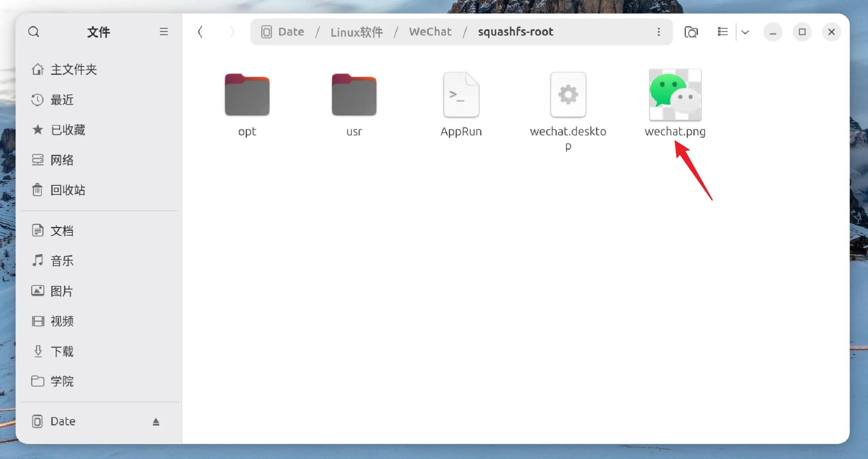This screenshot has width=868, height=459.
Task: Eject the Date drive
Action: pyautogui.click(x=156, y=422)
